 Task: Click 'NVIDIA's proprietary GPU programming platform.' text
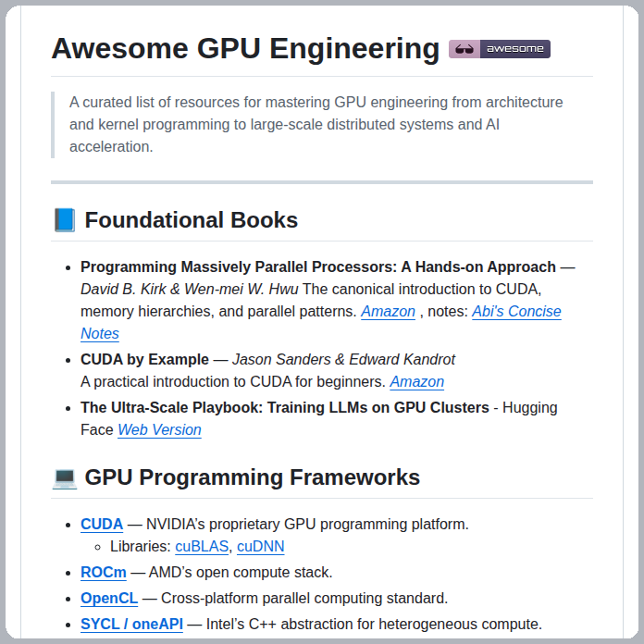[x=307, y=524]
